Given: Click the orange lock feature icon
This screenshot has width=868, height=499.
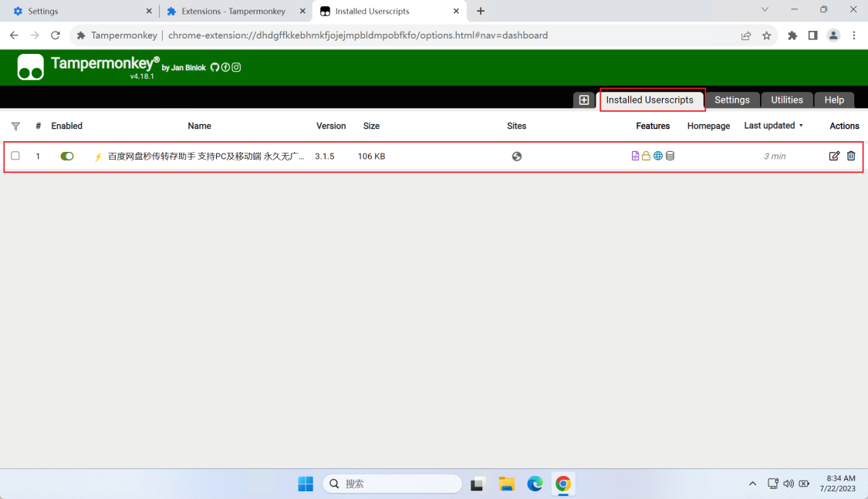Looking at the screenshot, I should pos(646,156).
